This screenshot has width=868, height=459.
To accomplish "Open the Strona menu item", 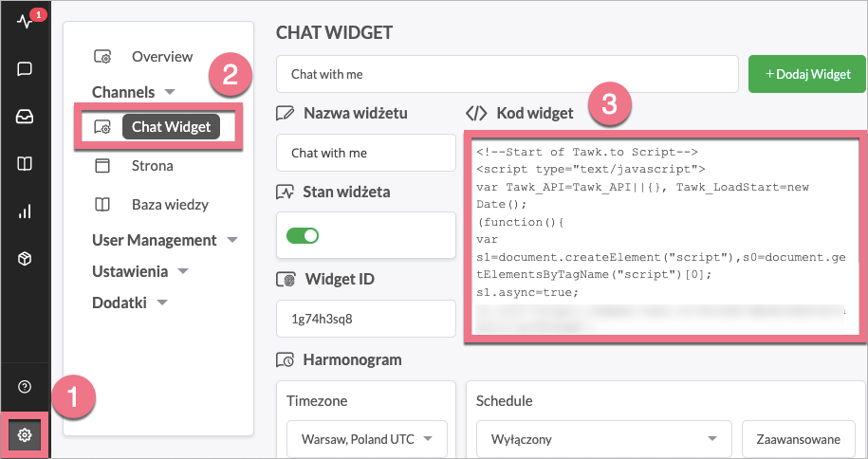I will tap(152, 166).
